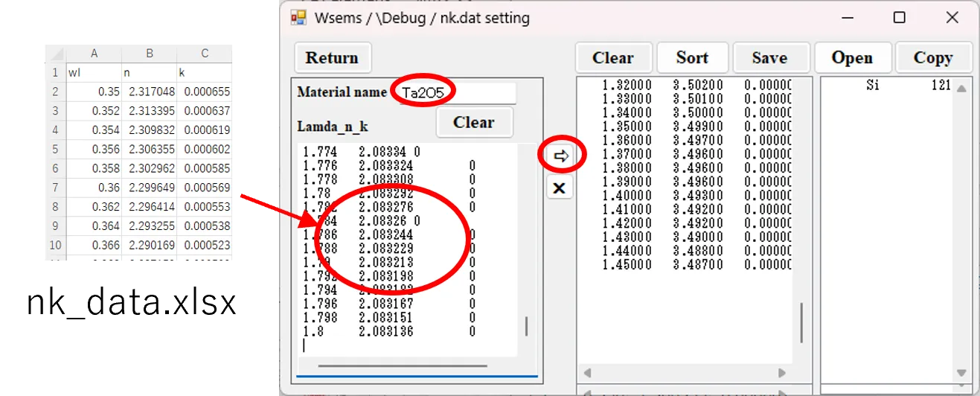Image resolution: width=980 pixels, height=396 pixels.
Task: Click the Clear button beside Lamda_n_k
Action: 474,122
